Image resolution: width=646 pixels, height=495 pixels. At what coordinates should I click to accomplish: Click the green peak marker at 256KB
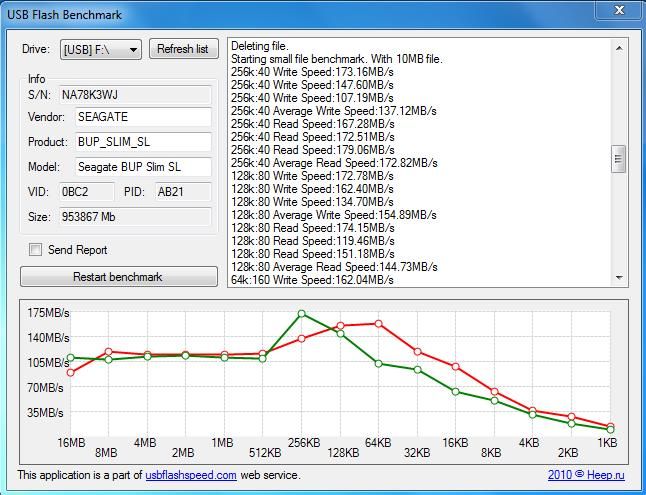coord(302,314)
